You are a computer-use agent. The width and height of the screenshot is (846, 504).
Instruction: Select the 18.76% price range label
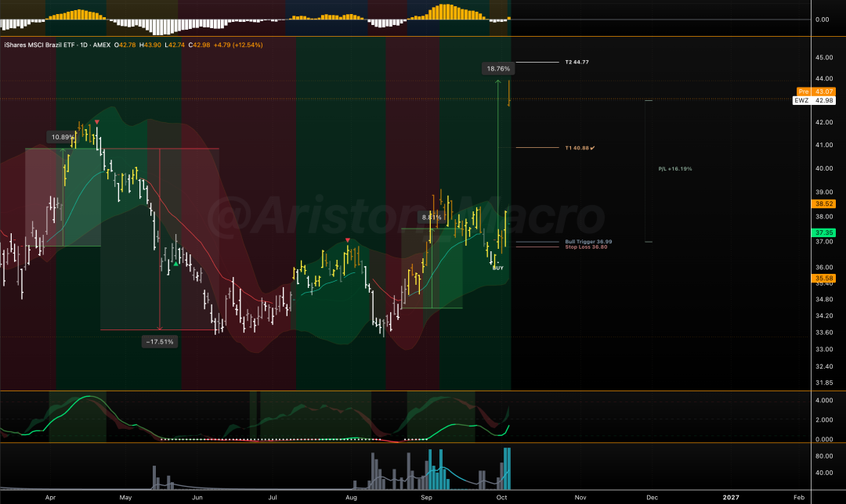coord(498,68)
